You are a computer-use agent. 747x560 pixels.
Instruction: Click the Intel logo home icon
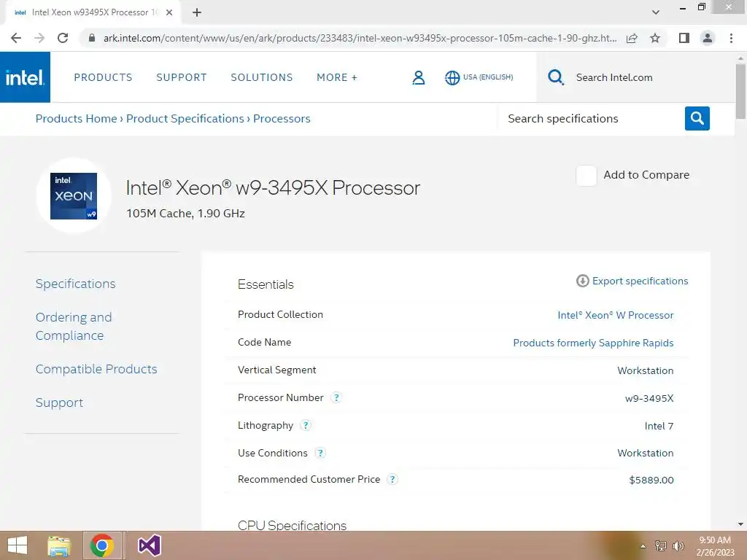point(25,77)
